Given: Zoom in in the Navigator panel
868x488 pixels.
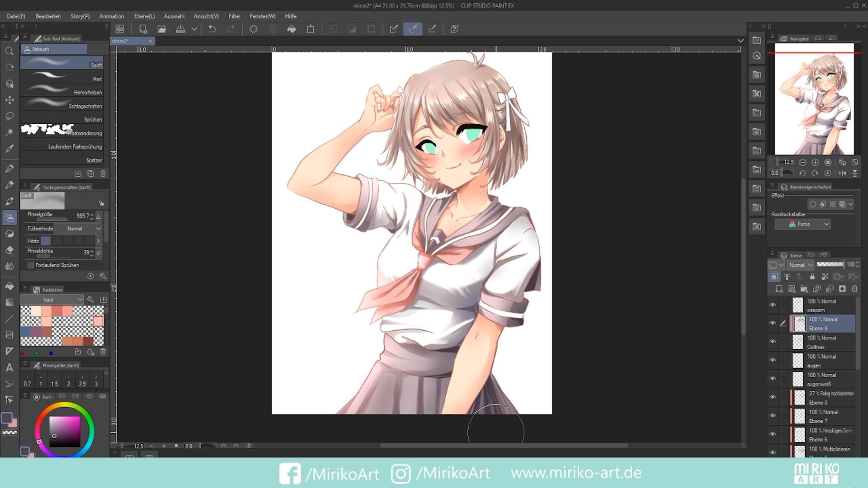Looking at the screenshot, I should click(x=815, y=162).
